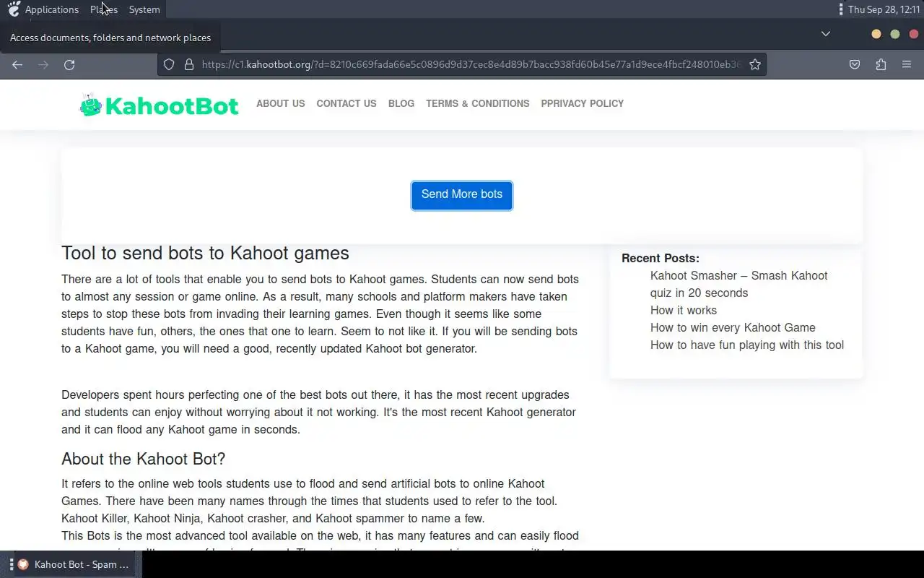Screen dimensions: 924x578
Task: Open the browser hamburger menu
Action: click(x=907, y=65)
